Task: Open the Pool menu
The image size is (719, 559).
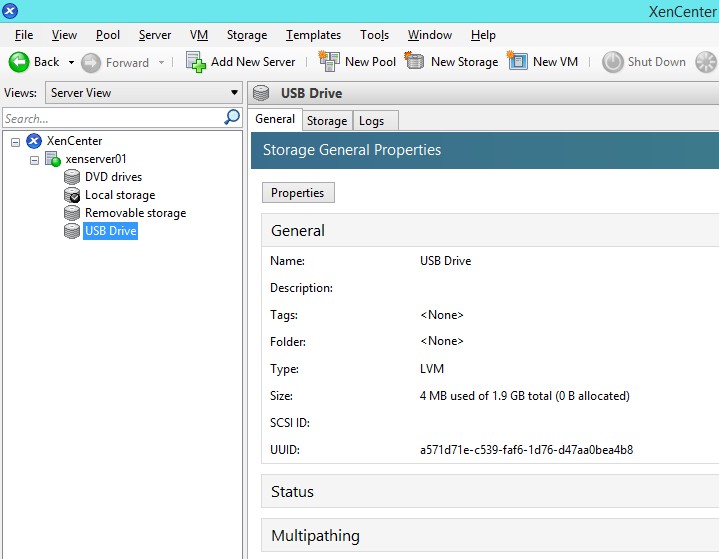Action: click(x=108, y=35)
